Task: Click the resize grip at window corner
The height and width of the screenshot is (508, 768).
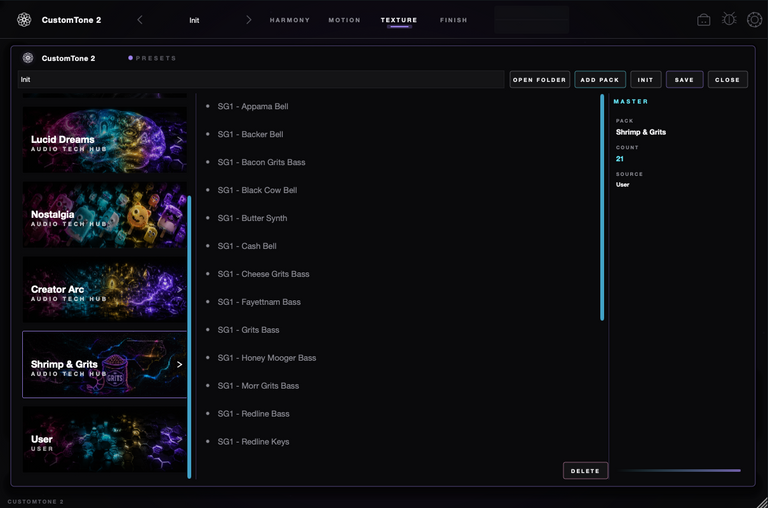Action: point(762,502)
